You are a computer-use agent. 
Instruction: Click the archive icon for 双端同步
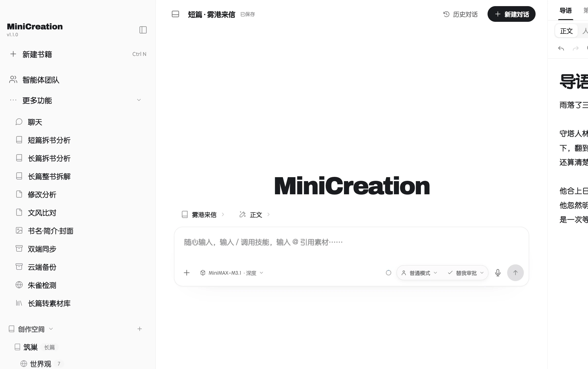pos(19,249)
